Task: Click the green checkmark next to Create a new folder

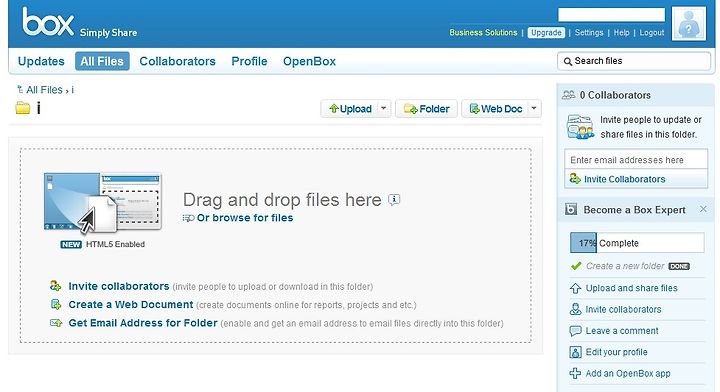Action: pos(576,266)
